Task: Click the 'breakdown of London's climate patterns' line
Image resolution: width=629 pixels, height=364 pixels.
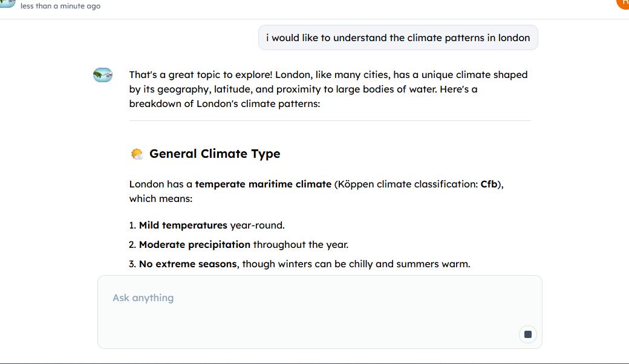Action: pyautogui.click(x=224, y=103)
